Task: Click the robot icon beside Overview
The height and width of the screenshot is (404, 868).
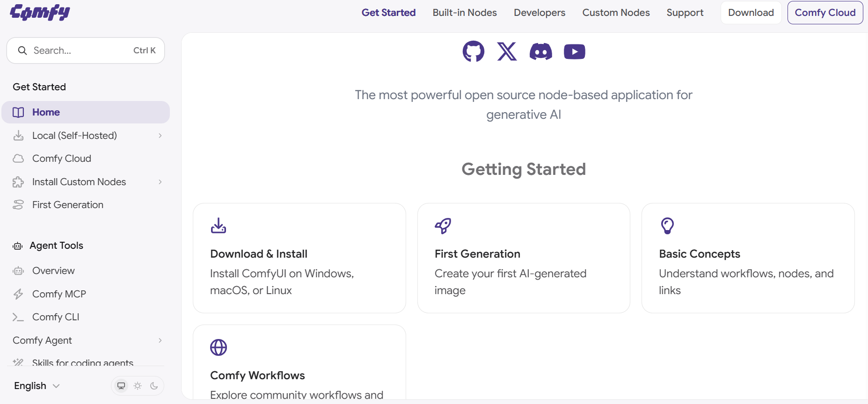Action: tap(18, 271)
